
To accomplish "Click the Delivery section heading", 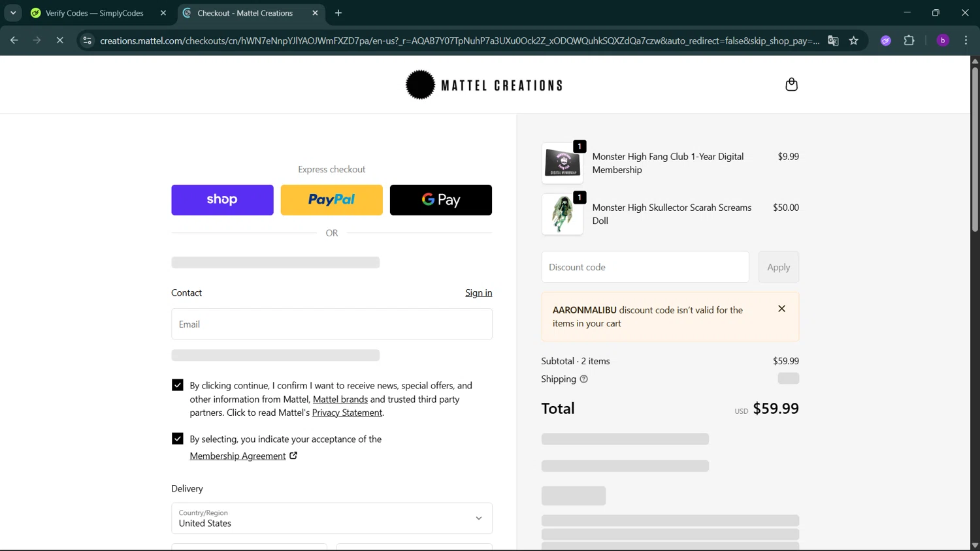I will (187, 488).
